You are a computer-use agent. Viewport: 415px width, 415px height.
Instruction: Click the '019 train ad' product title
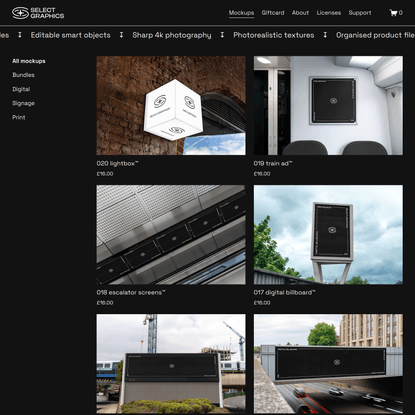pos(273,163)
